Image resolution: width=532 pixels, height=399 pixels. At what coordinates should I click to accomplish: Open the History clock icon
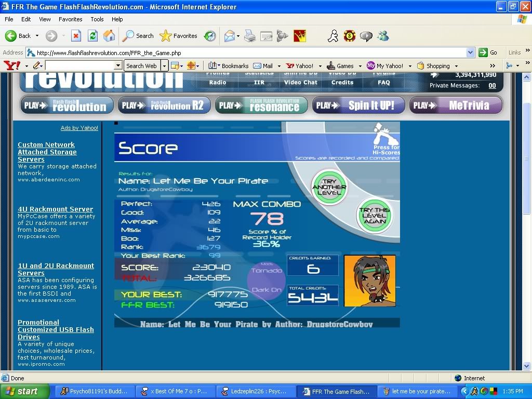(x=210, y=36)
